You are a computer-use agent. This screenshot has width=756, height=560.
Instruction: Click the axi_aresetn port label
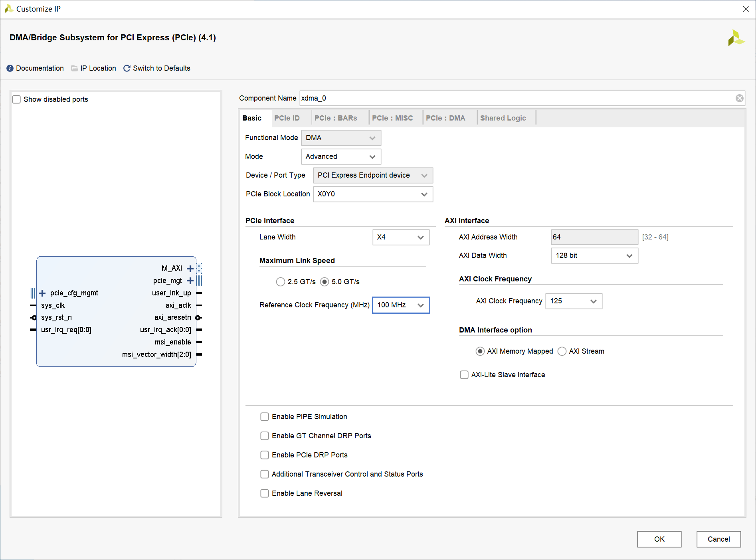(173, 318)
